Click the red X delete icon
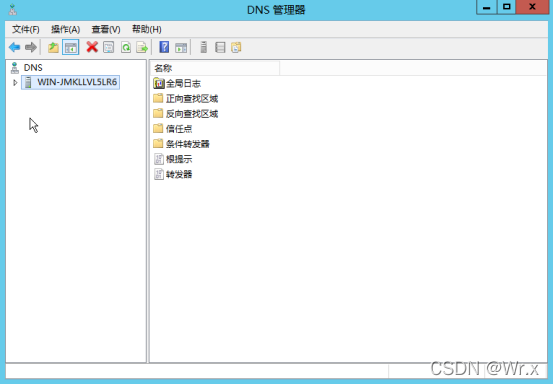 [92, 47]
